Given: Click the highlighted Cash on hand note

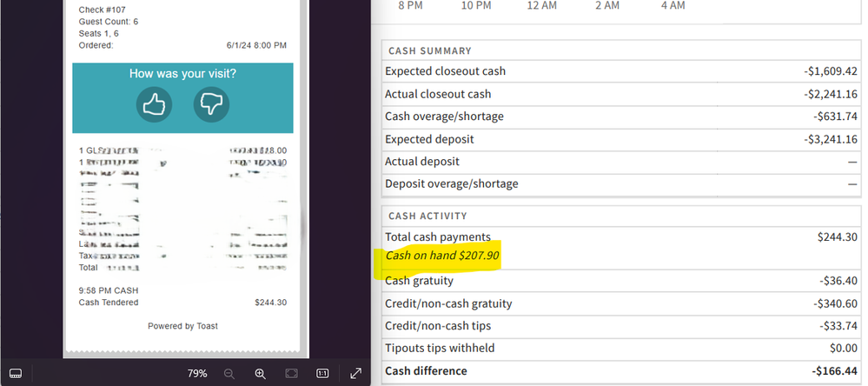Looking at the screenshot, I should coord(442,256).
